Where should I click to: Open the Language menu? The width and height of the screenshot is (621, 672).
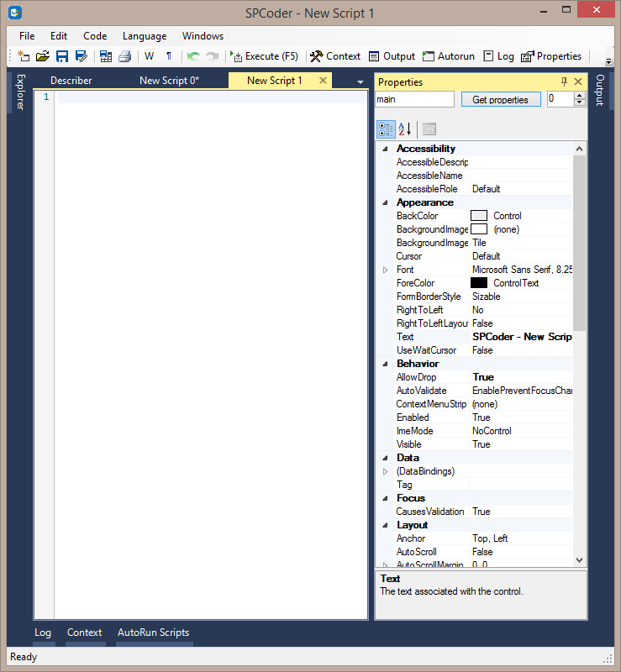145,36
